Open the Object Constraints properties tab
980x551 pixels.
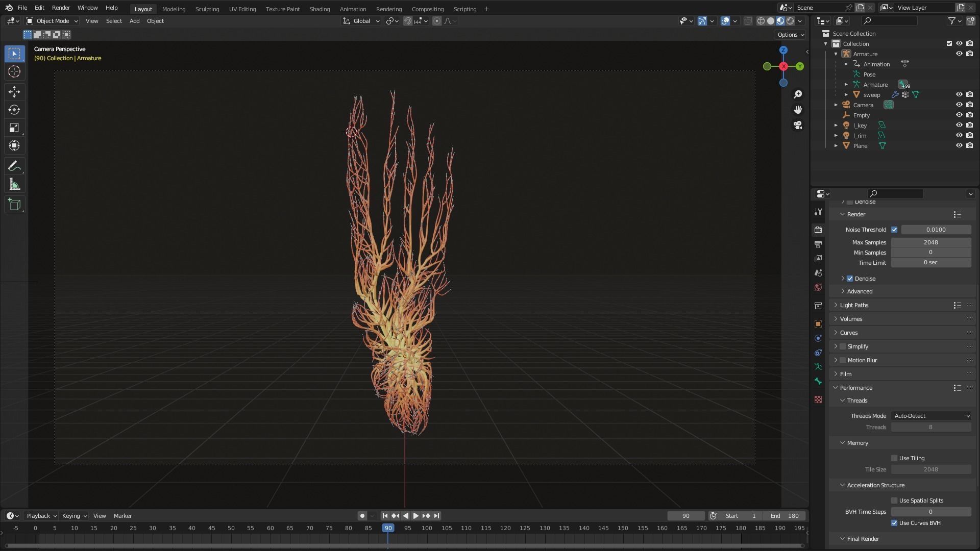818,353
